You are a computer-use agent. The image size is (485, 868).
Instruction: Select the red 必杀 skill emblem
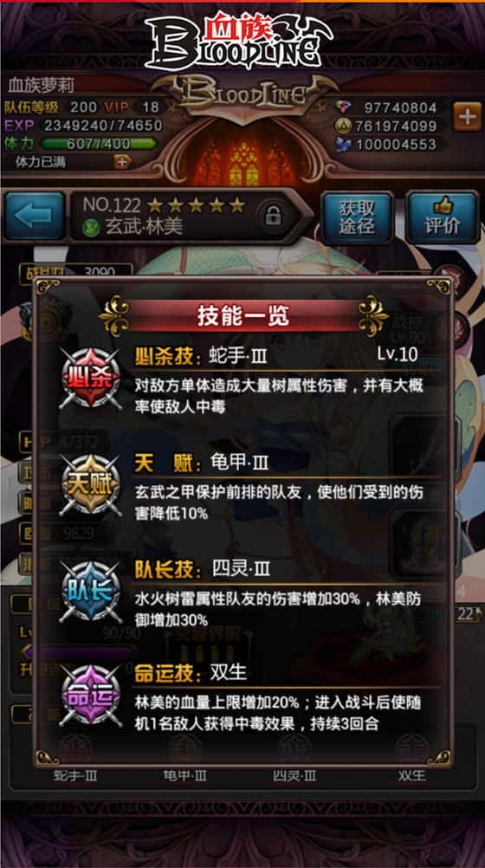pyautogui.click(x=91, y=379)
